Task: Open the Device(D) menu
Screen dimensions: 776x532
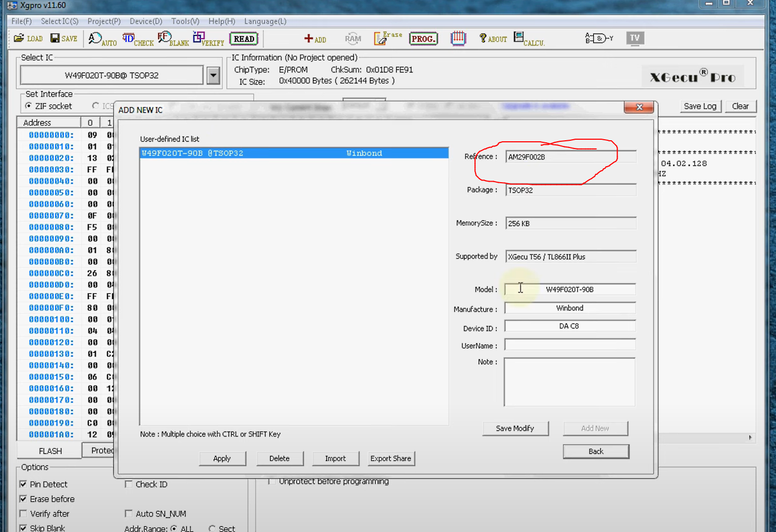Action: [146, 21]
